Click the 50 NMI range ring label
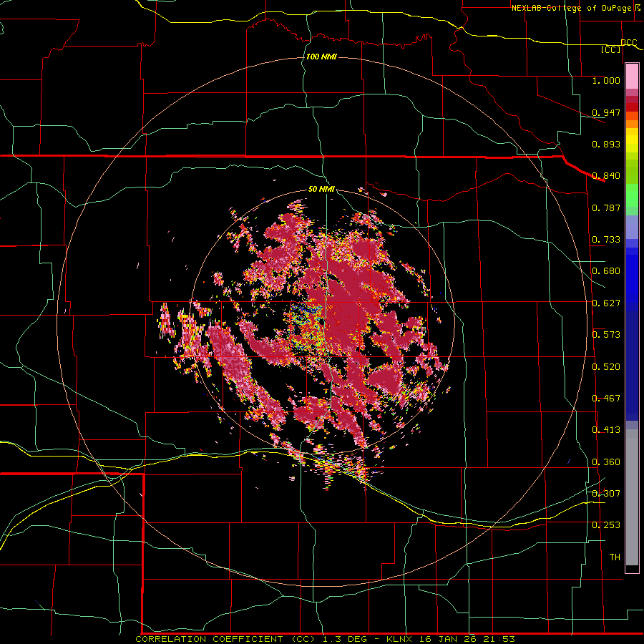 pyautogui.click(x=321, y=190)
